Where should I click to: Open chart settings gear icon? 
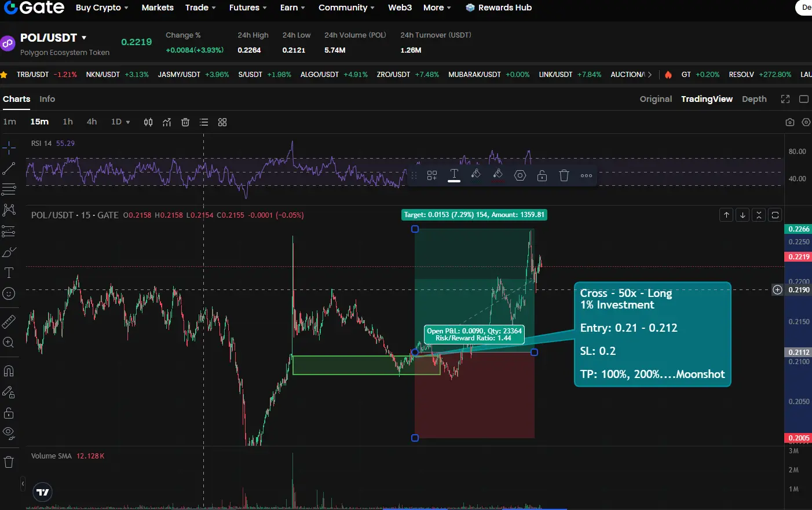point(806,122)
